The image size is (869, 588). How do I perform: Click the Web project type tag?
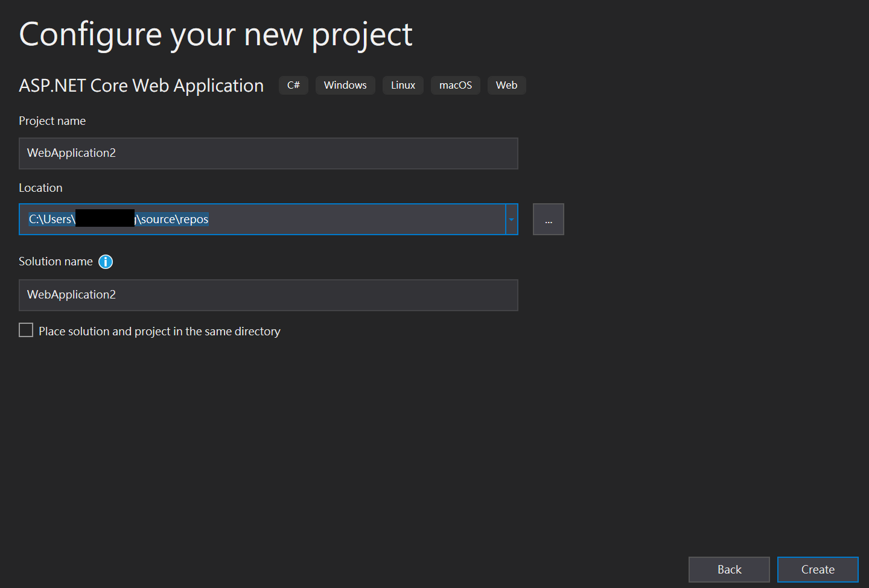click(x=506, y=85)
